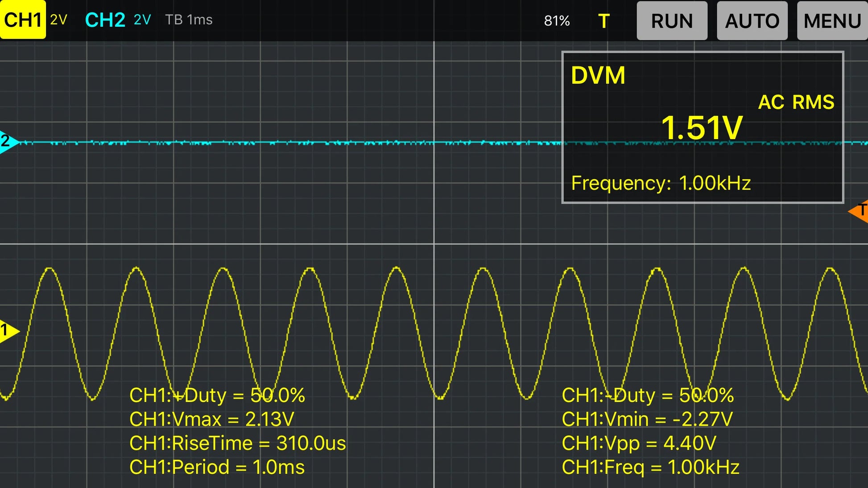Tap the yellow CH1 channel indicator
The image size is (868, 488).
point(22,20)
